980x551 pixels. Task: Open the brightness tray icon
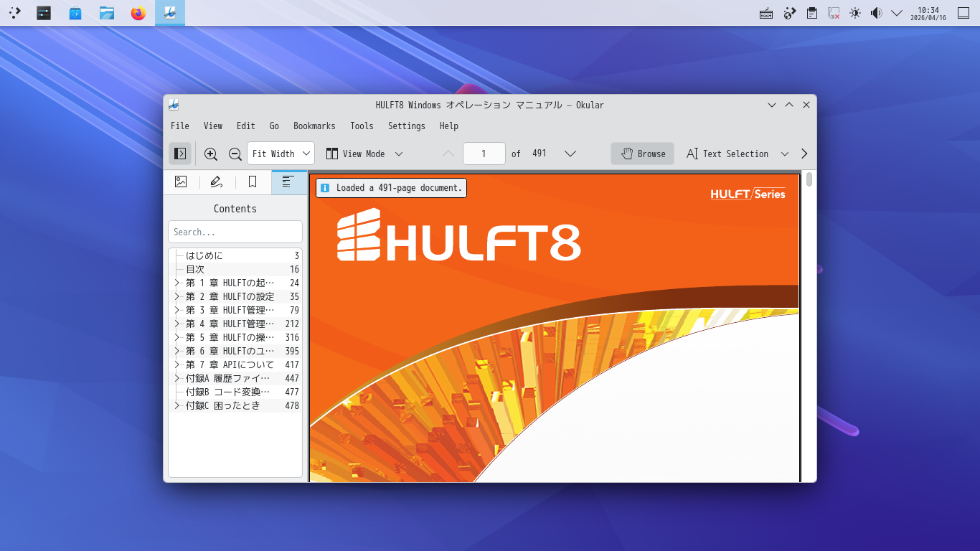[855, 13]
